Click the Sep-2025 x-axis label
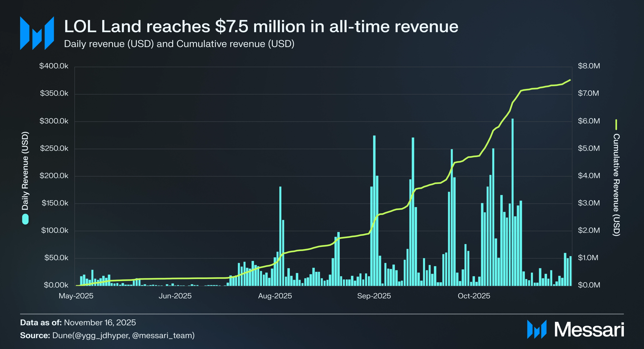This screenshot has width=644, height=349. click(x=374, y=296)
